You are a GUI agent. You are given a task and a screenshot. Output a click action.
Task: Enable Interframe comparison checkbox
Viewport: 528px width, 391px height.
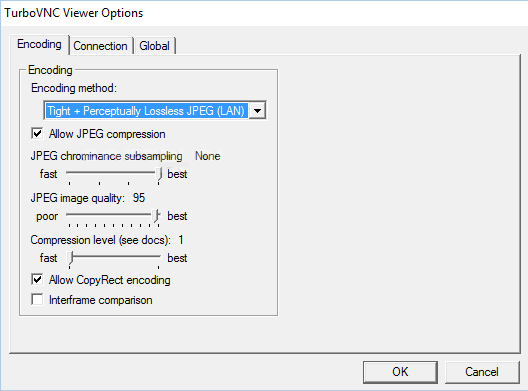[37, 299]
